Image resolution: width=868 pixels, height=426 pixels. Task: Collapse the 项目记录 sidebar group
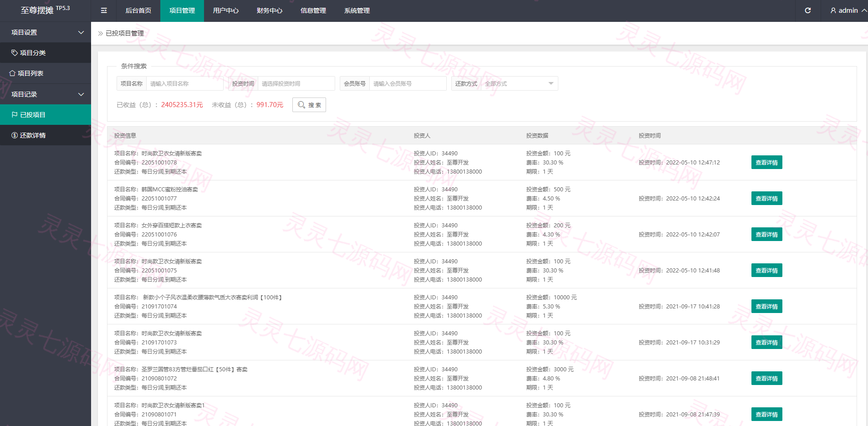46,94
